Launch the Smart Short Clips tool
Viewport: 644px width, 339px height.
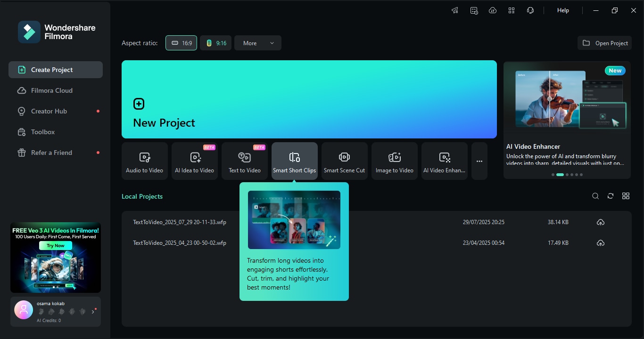tap(295, 161)
